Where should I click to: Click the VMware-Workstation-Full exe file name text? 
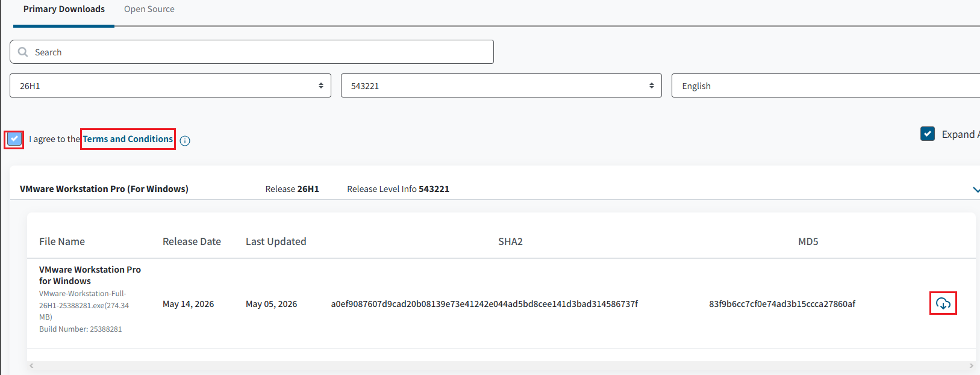[x=84, y=305]
